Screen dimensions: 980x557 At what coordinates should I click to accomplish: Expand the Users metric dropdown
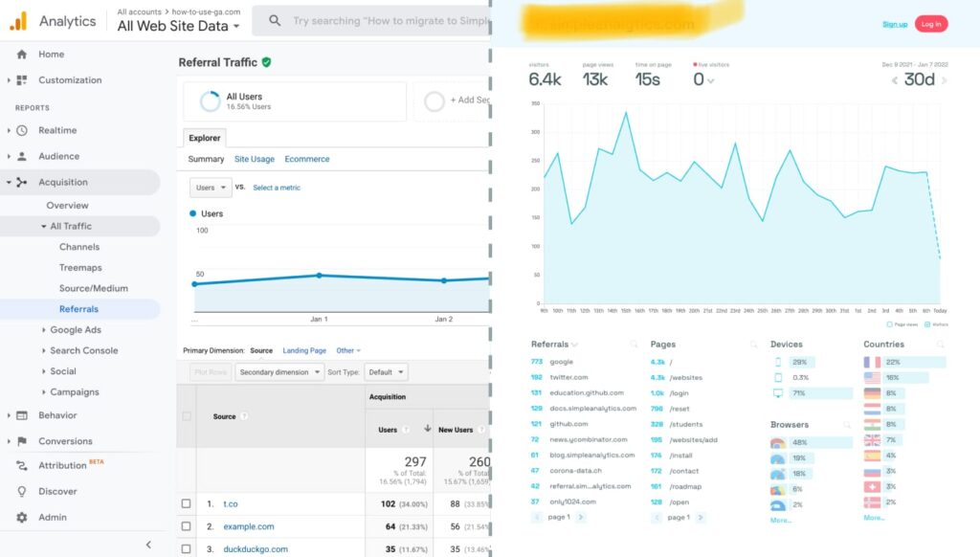coord(211,188)
